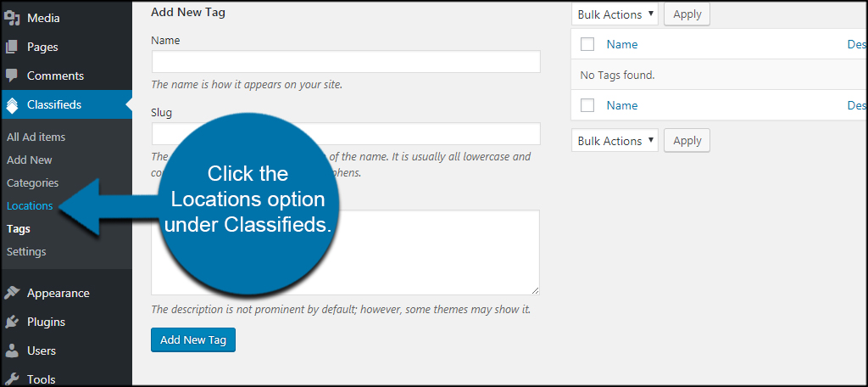Tick the select-all checkbox in table header
Image resolution: width=868 pixels, height=387 pixels.
587,44
